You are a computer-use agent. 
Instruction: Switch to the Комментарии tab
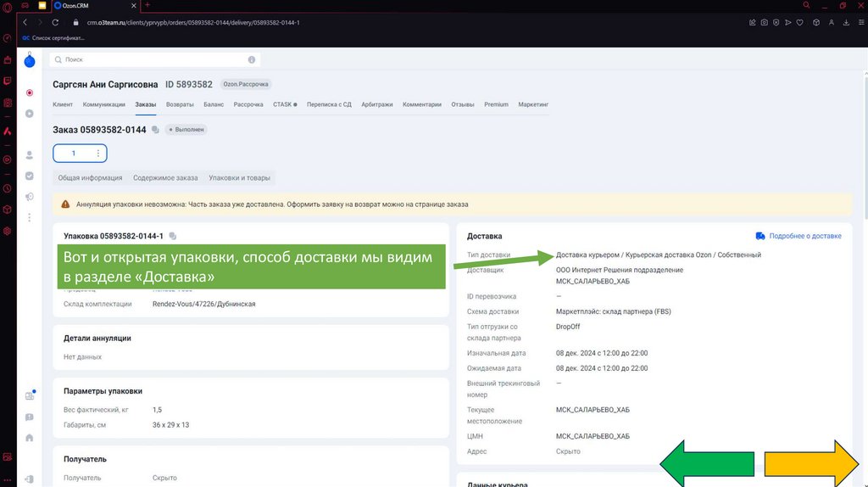[x=422, y=104]
